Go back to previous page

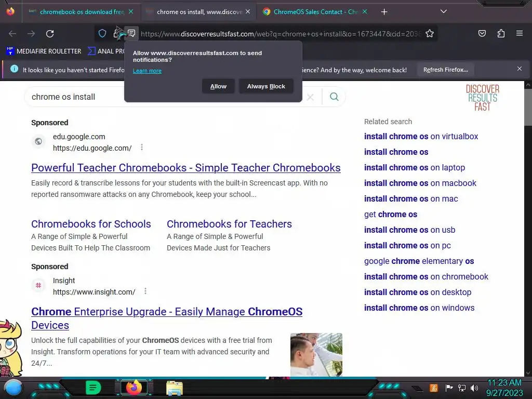12,34
